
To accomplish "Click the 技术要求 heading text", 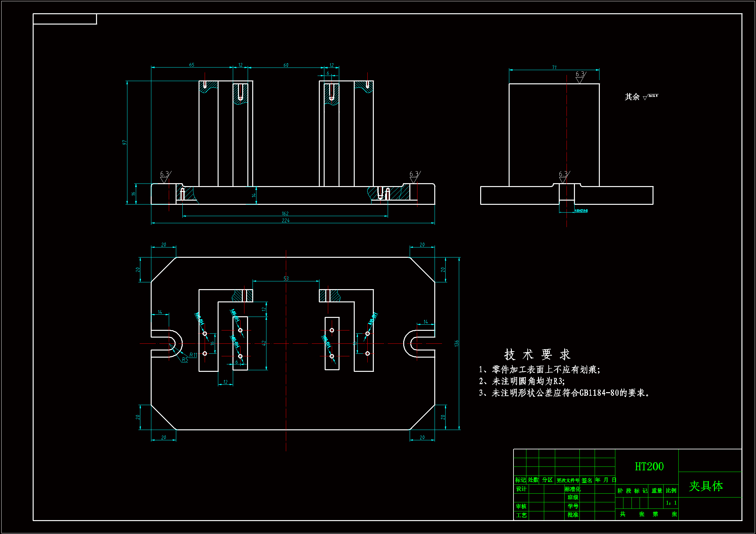I will (537, 354).
